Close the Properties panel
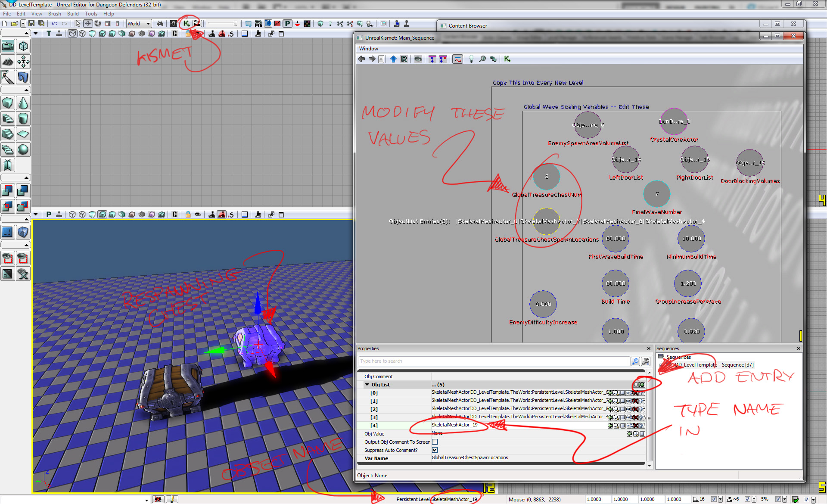The image size is (827, 504). tap(649, 348)
